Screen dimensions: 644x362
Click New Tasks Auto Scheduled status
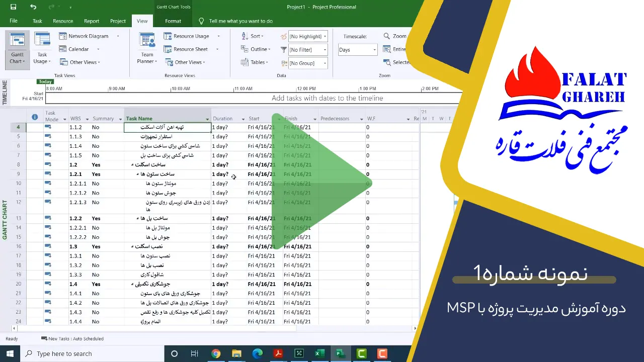click(72, 339)
